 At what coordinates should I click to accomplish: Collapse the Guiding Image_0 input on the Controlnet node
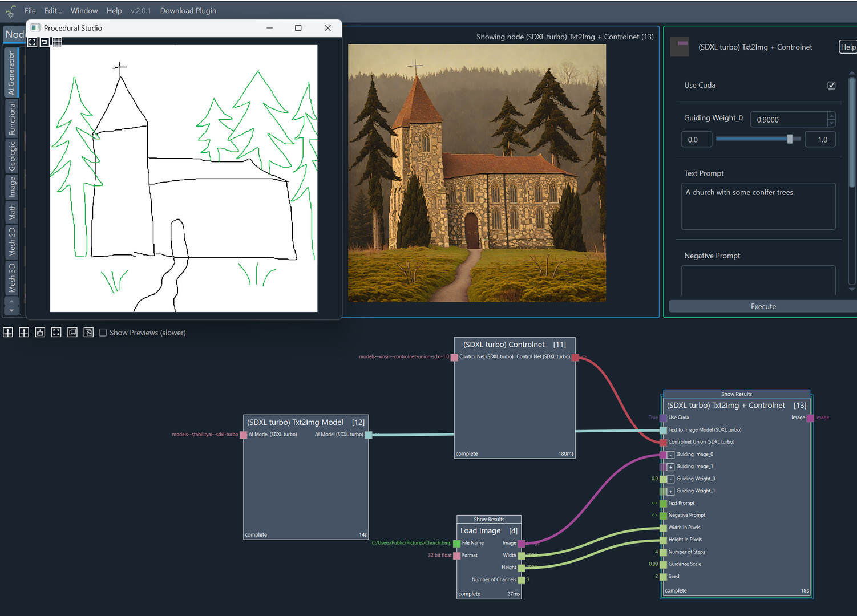coord(669,454)
